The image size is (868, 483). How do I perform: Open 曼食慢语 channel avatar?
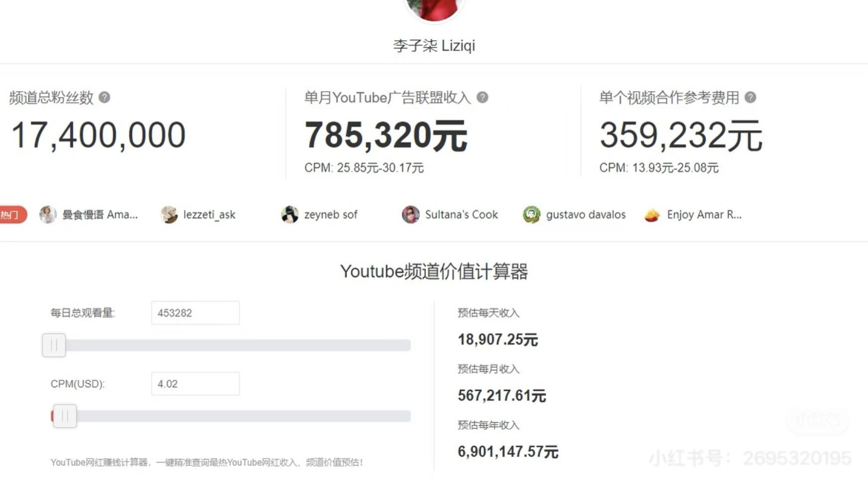(x=48, y=215)
